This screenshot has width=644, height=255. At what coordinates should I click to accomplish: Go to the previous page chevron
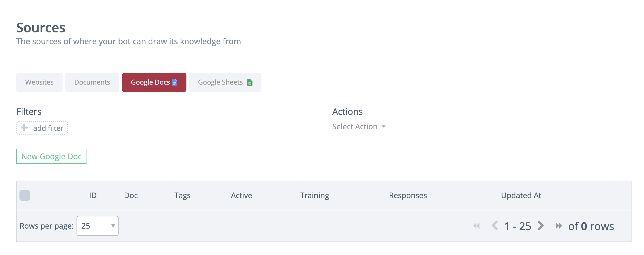pos(495,226)
